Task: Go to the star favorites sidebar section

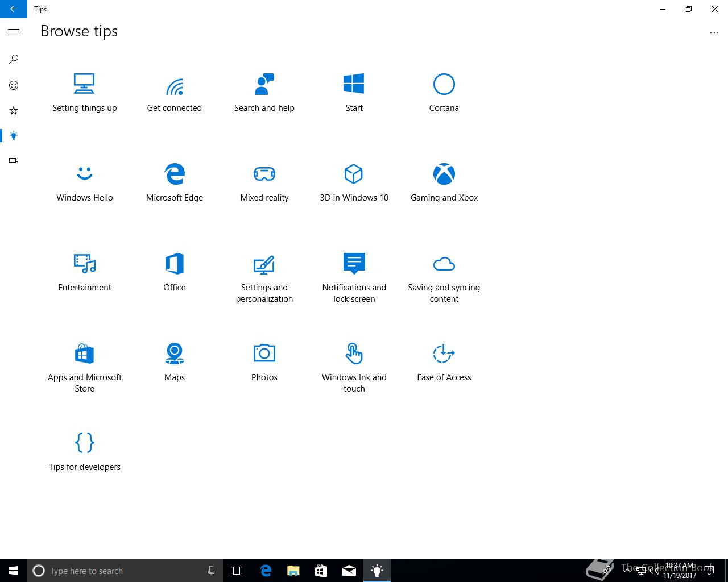Action: [x=14, y=110]
